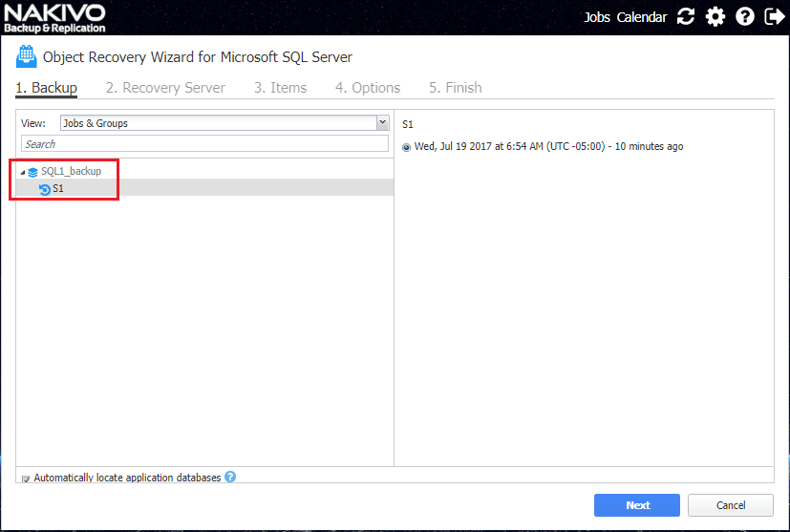Screen dimensions: 790x532
Task: Open the help question mark icon
Action: click(745, 16)
